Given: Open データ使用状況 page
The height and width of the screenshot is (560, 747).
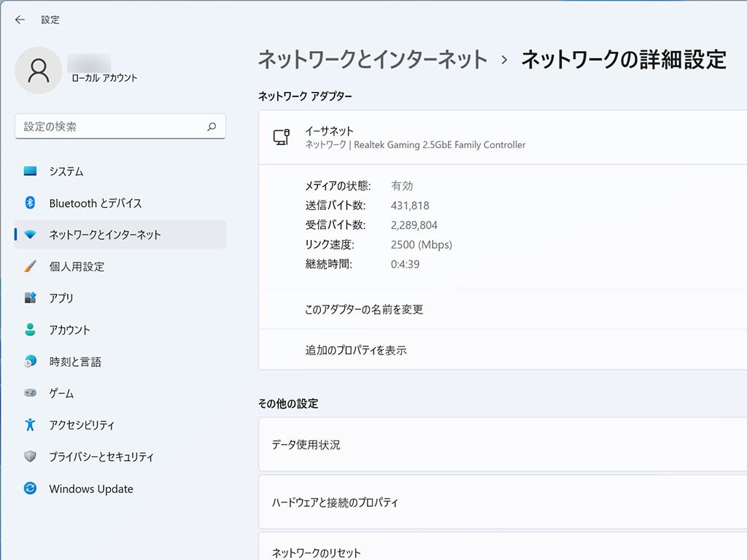Looking at the screenshot, I should (x=306, y=445).
